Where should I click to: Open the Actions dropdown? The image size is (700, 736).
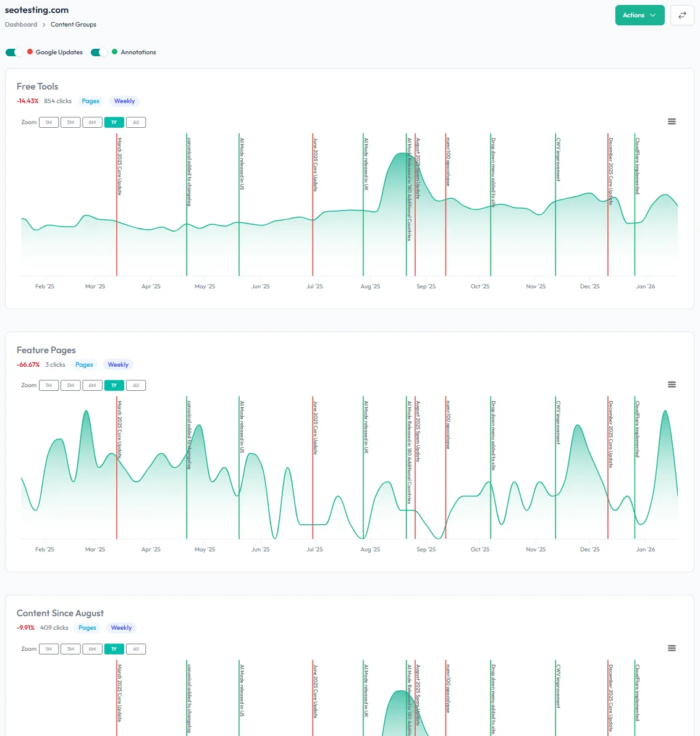(x=639, y=15)
